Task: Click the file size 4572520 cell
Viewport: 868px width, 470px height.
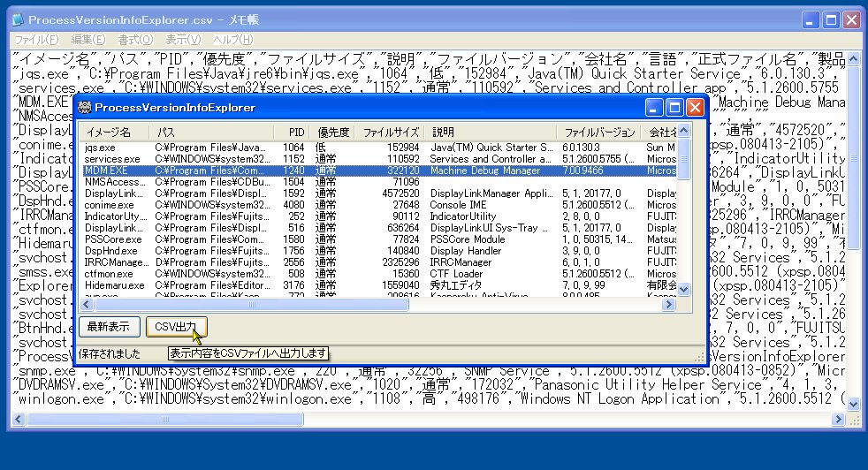Action: [400, 193]
